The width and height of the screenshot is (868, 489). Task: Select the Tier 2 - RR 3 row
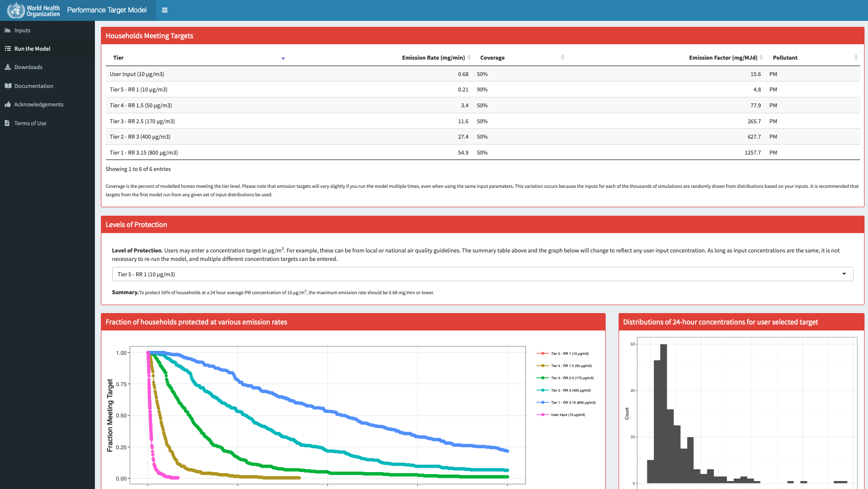(x=482, y=137)
